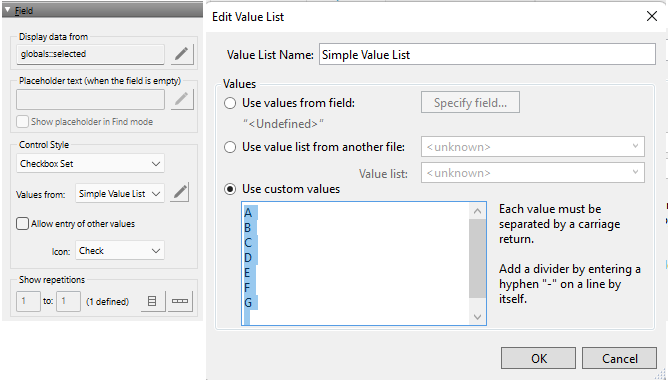Open Values from Simple Value List dropdown
The width and height of the screenshot is (668, 381).
click(x=120, y=193)
